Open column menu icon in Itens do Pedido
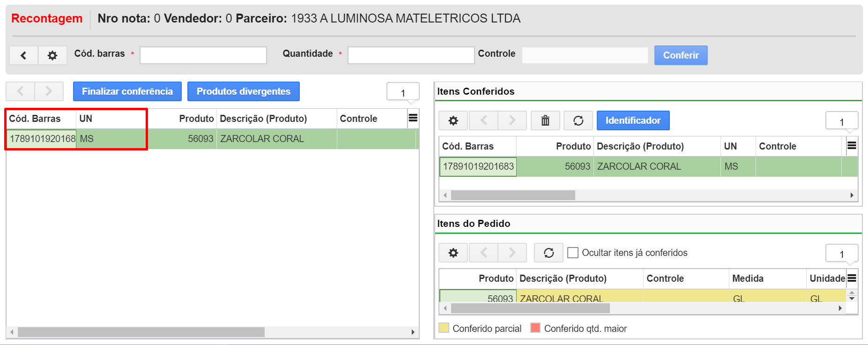The width and height of the screenshot is (868, 345). (x=852, y=278)
